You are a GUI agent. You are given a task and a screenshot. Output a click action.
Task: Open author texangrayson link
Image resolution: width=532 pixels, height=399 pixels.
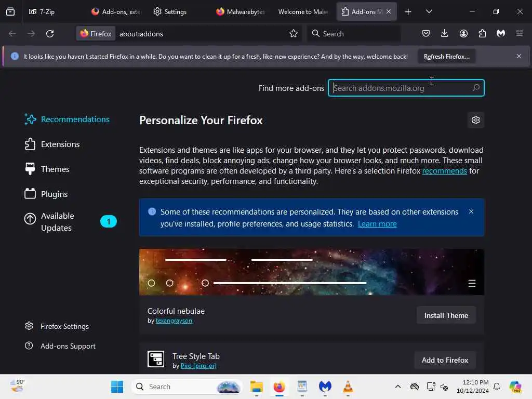[x=174, y=321]
